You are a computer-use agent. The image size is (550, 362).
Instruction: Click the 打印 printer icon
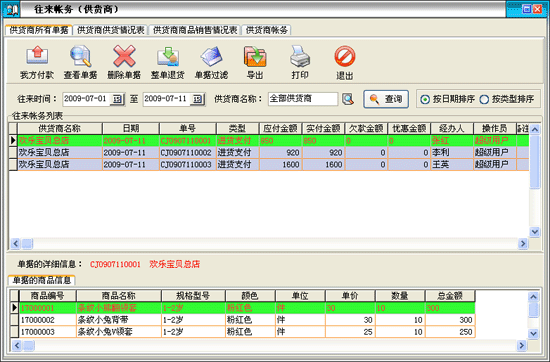[x=300, y=56]
